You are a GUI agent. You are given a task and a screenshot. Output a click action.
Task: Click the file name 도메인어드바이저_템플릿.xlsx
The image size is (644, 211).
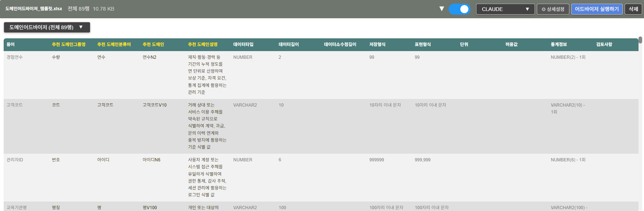[34, 9]
